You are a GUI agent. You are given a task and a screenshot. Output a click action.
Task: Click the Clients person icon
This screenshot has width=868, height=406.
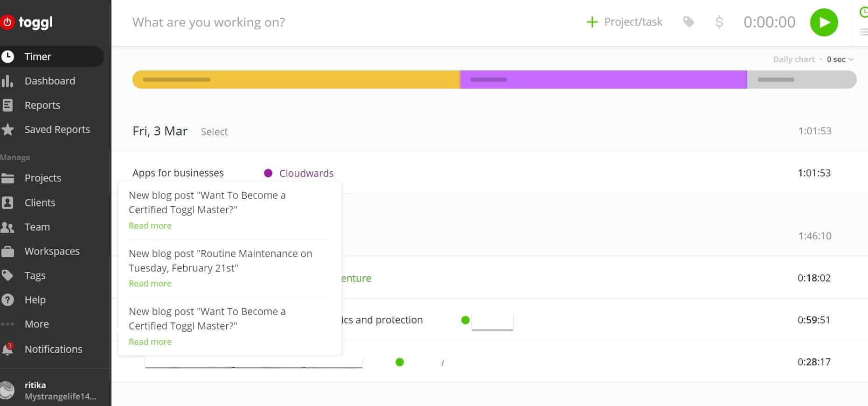point(7,203)
